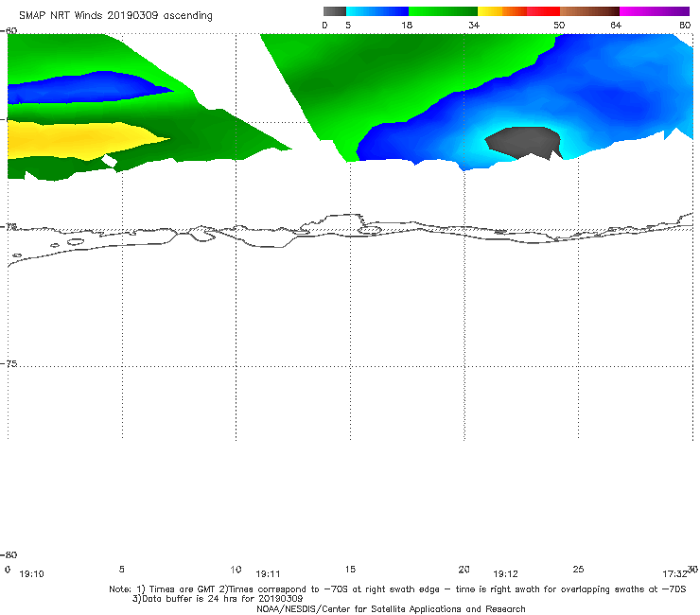Click the longitude label '10' on the axis
Viewport: 700px width, 615px height.
coord(236,570)
